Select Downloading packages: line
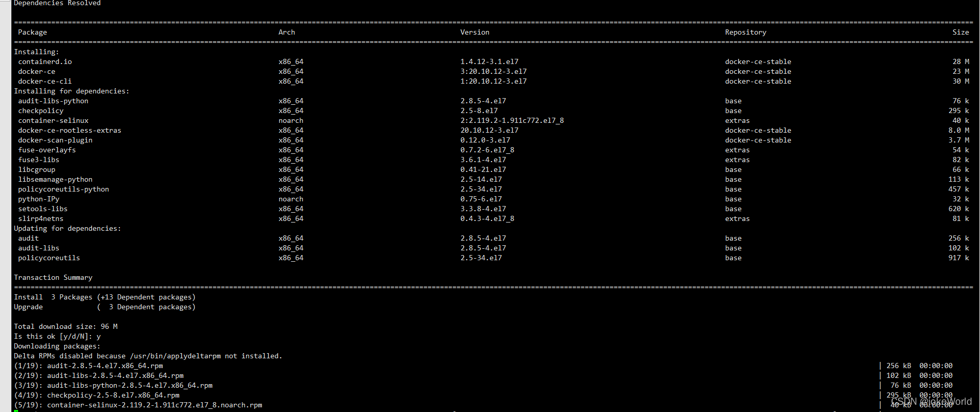This screenshot has width=980, height=412. [57, 346]
